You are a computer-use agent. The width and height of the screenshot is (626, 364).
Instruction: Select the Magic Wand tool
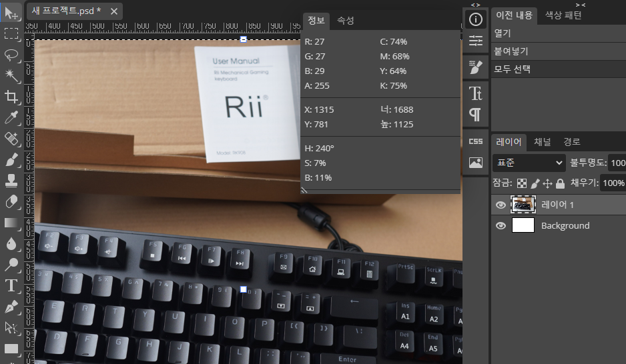pos(11,75)
